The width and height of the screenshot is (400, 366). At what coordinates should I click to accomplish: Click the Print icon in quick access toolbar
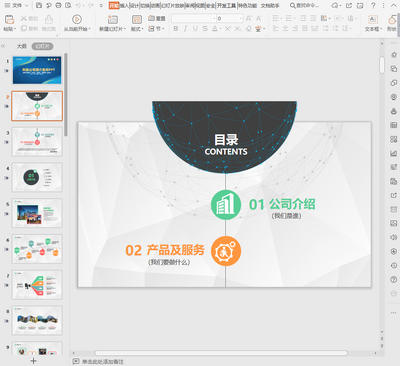tap(59, 5)
